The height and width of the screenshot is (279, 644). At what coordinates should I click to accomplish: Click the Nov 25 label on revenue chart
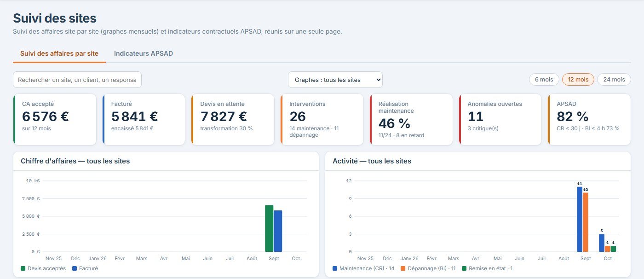(x=54, y=259)
